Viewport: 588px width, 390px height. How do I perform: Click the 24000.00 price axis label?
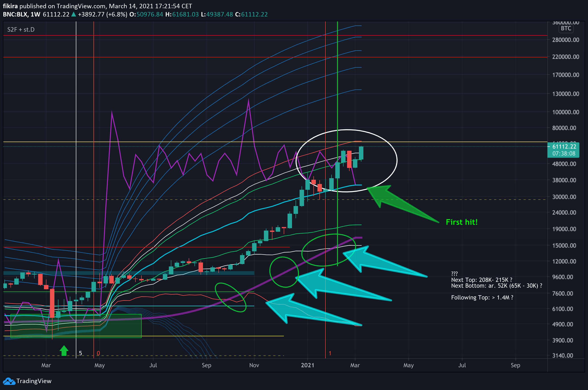pyautogui.click(x=564, y=213)
